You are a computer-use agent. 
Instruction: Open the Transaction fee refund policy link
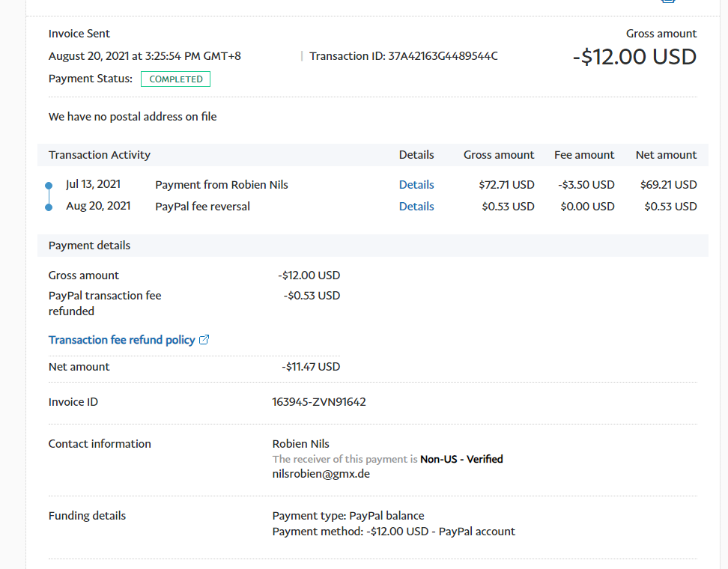[121, 340]
